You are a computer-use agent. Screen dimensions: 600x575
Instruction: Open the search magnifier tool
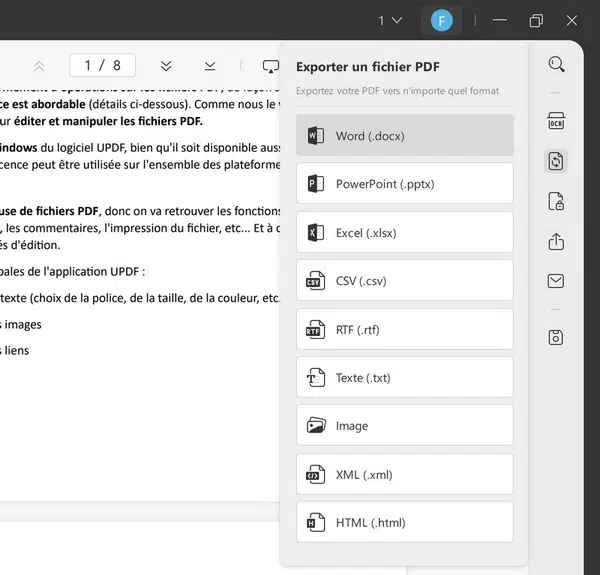pos(556,65)
